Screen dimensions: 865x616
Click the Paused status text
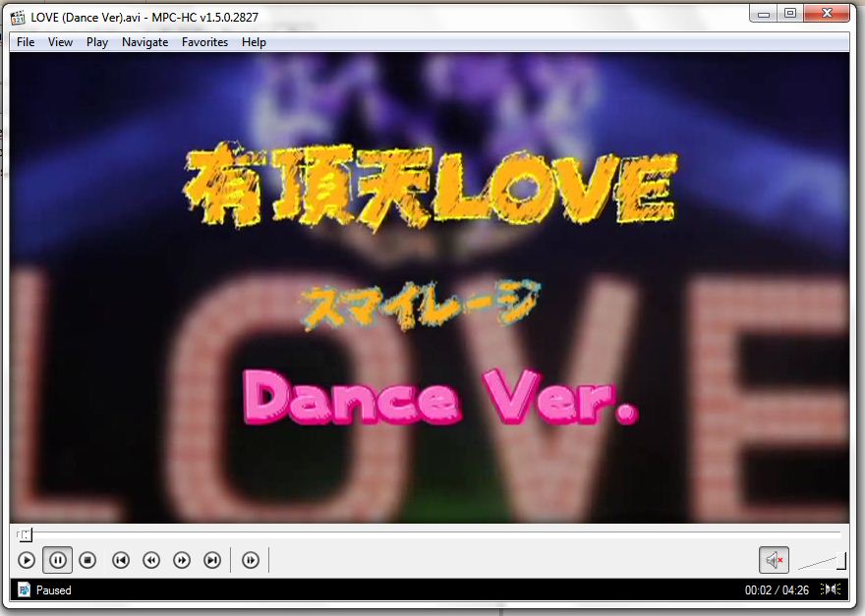[53, 590]
